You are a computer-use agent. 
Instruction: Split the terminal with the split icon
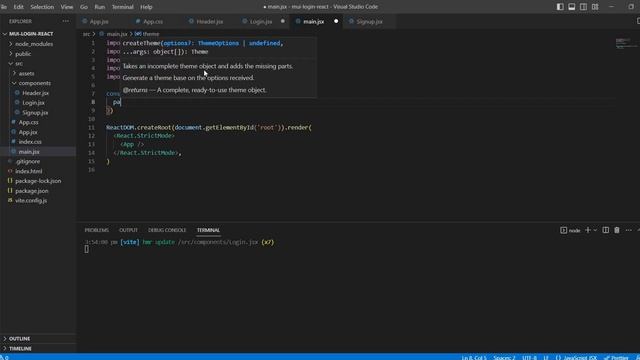pyautogui.click(x=606, y=230)
